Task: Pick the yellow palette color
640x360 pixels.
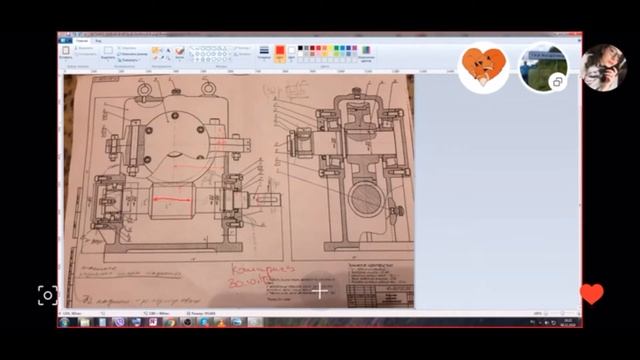Action: 330,48
